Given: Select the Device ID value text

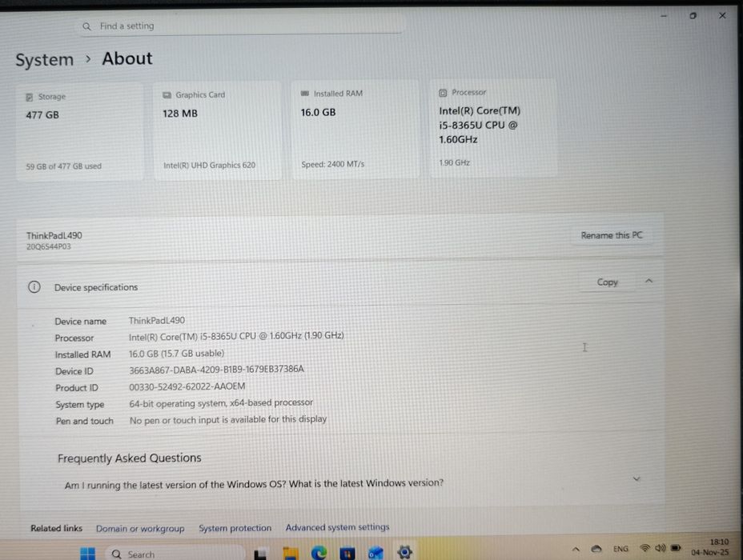Looking at the screenshot, I should 216,370.
